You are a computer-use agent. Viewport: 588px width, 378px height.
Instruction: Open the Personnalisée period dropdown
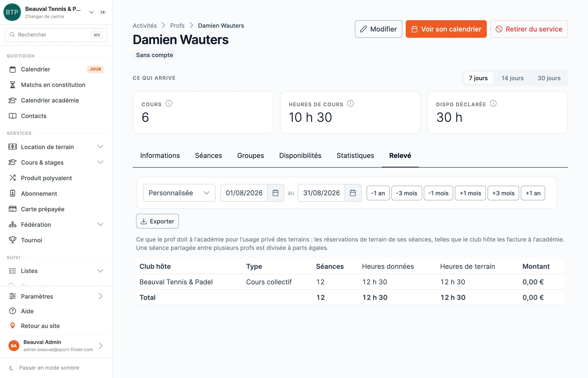pyautogui.click(x=179, y=193)
